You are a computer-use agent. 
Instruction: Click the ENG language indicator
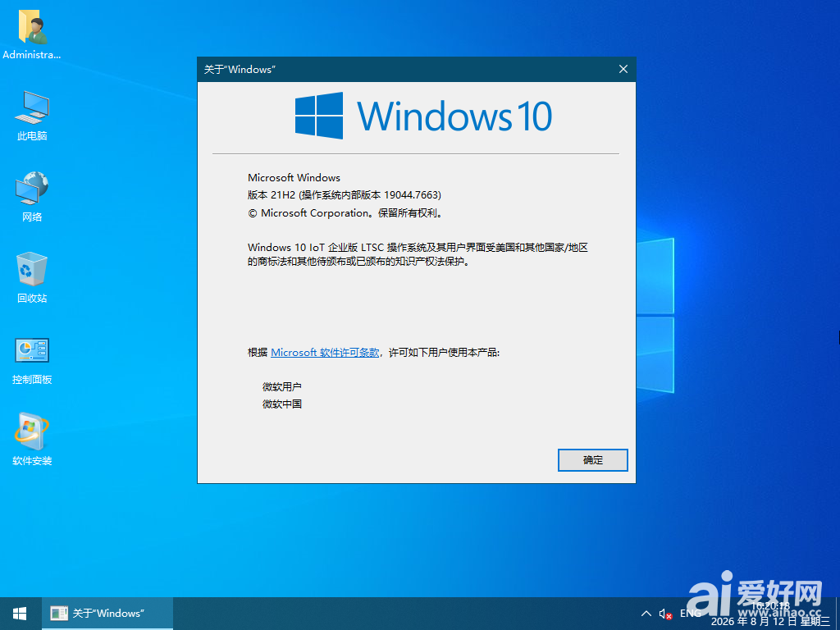(690, 614)
